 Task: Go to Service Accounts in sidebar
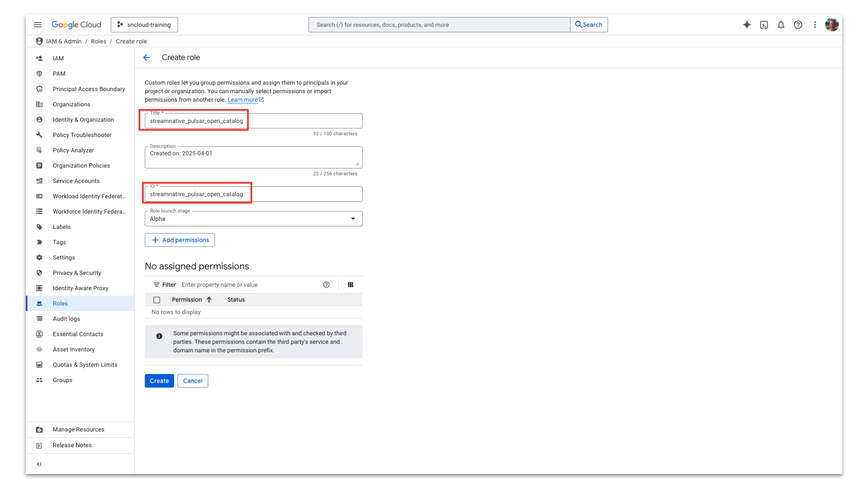[76, 181]
